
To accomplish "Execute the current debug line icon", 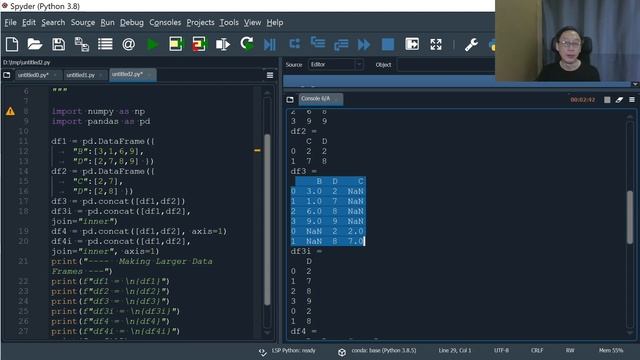I will (x=294, y=43).
